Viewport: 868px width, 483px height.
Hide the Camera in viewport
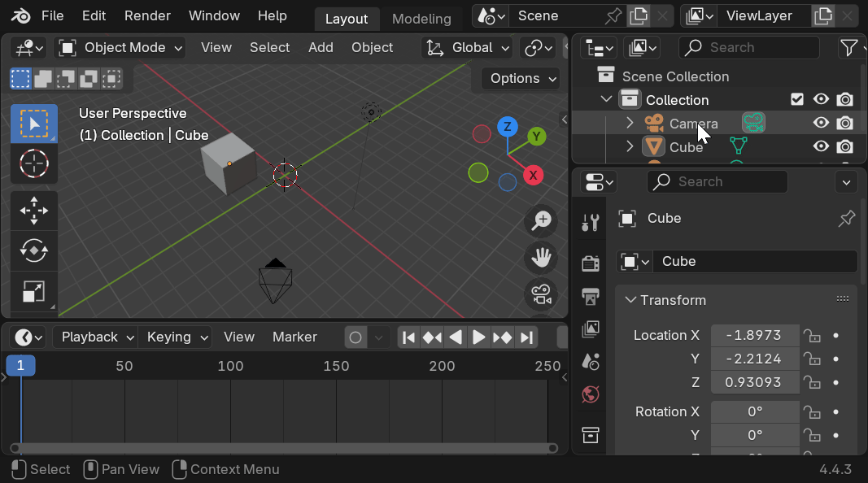pos(822,123)
